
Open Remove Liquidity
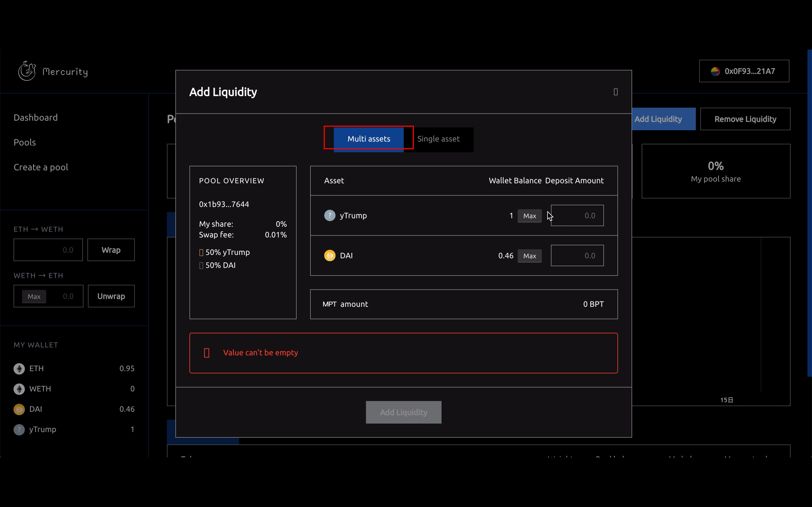pyautogui.click(x=745, y=119)
